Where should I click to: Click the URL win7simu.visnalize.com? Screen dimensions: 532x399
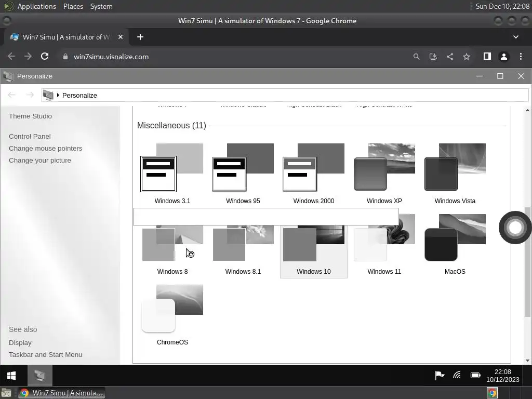tap(111, 57)
